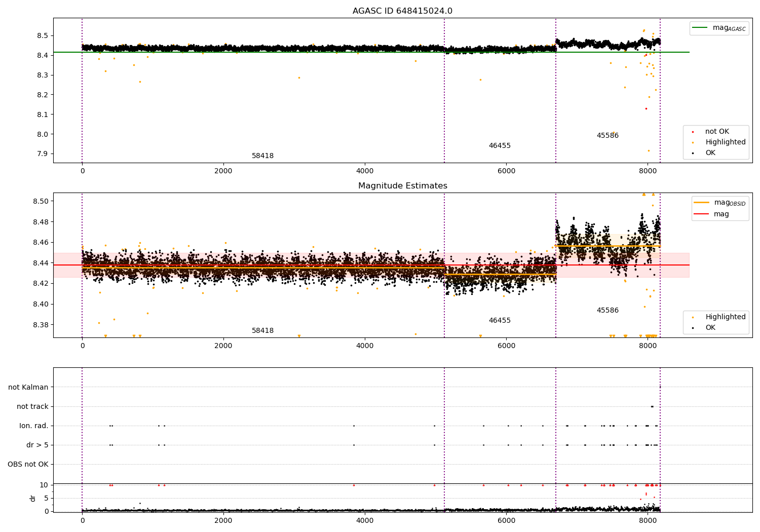Click y-tick 8.38 on middle plot
Image resolution: width=760 pixels, height=532 pixels.
pyautogui.click(x=41, y=325)
